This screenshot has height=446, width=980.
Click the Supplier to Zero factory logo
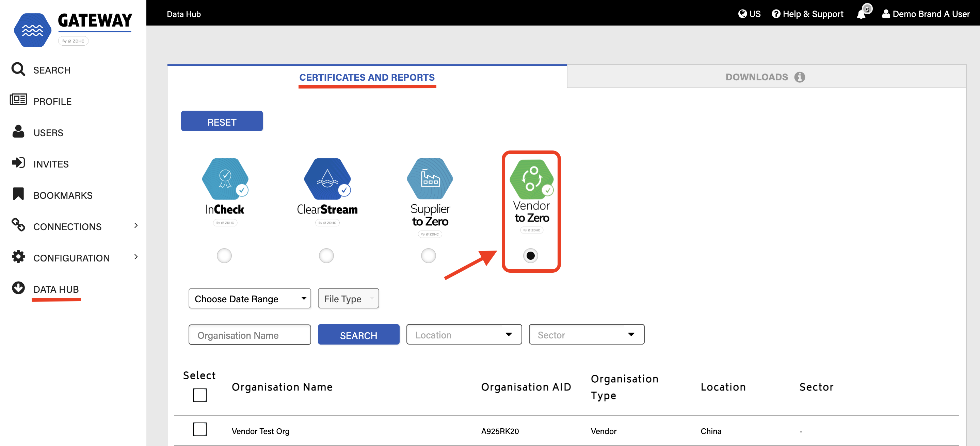[430, 179]
